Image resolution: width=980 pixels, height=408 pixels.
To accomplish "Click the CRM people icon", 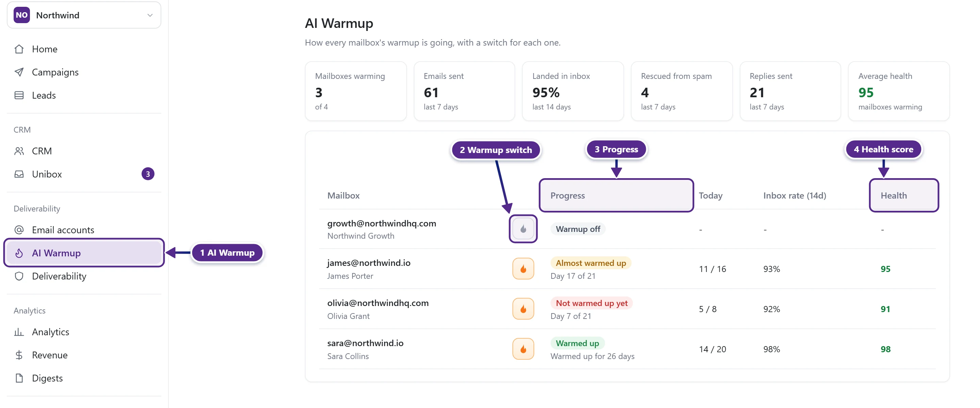I will (19, 151).
